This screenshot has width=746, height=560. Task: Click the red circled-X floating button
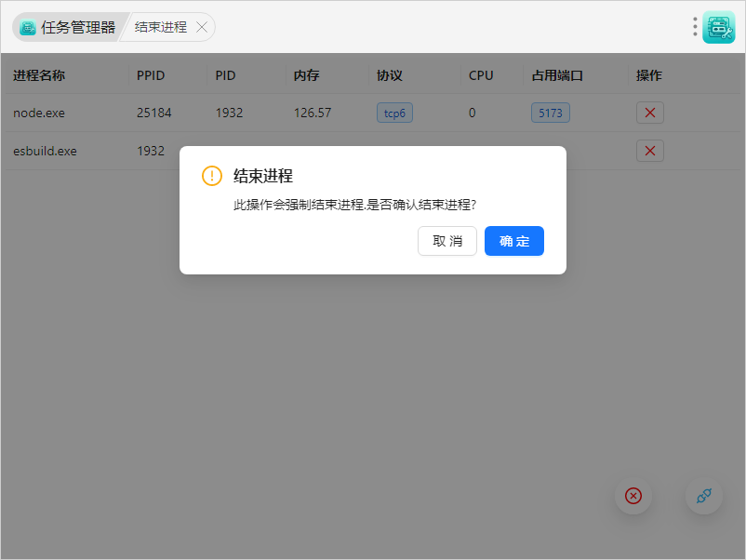[633, 496]
